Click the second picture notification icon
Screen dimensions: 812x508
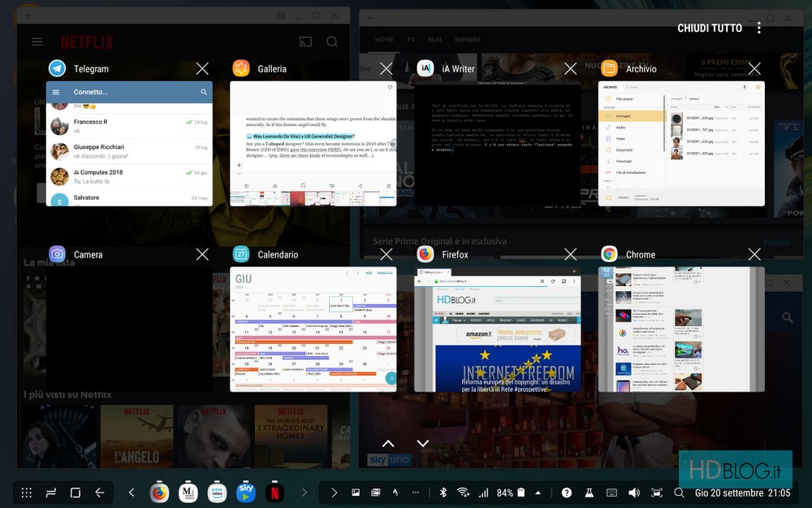[x=375, y=493]
